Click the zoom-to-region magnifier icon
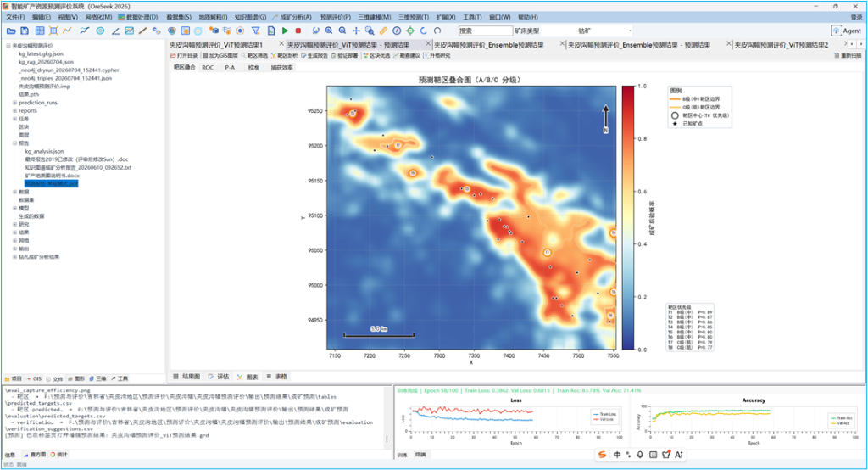 (370, 31)
